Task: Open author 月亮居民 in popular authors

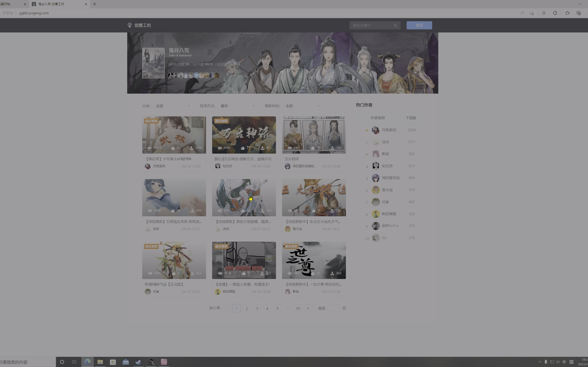Action: point(389,130)
